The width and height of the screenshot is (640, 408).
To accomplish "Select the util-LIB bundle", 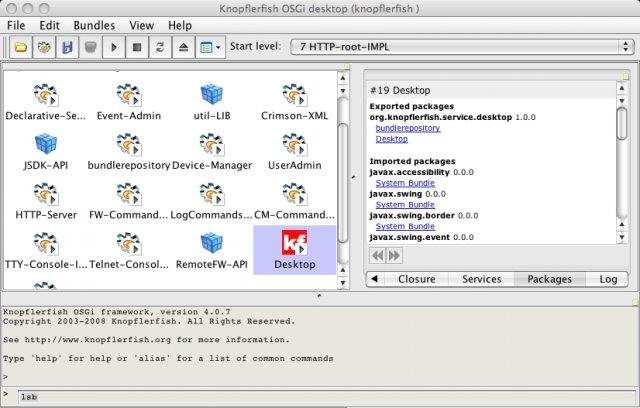I will click(x=212, y=102).
